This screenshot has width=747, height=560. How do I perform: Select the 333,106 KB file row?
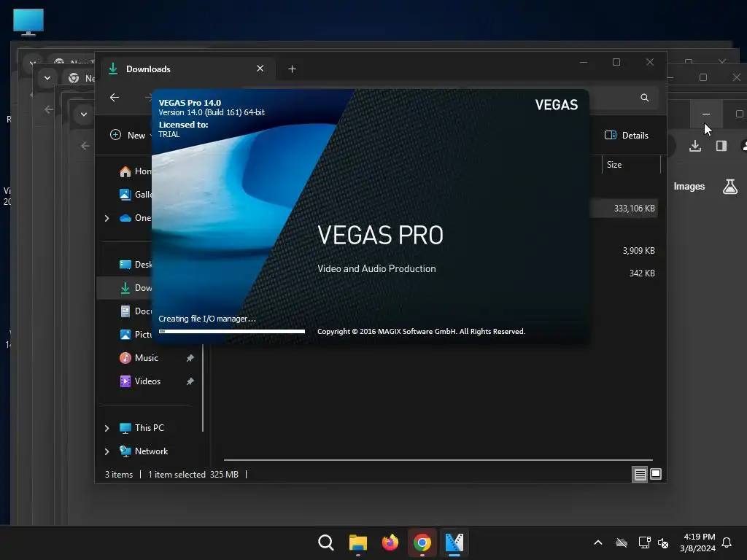click(x=624, y=208)
